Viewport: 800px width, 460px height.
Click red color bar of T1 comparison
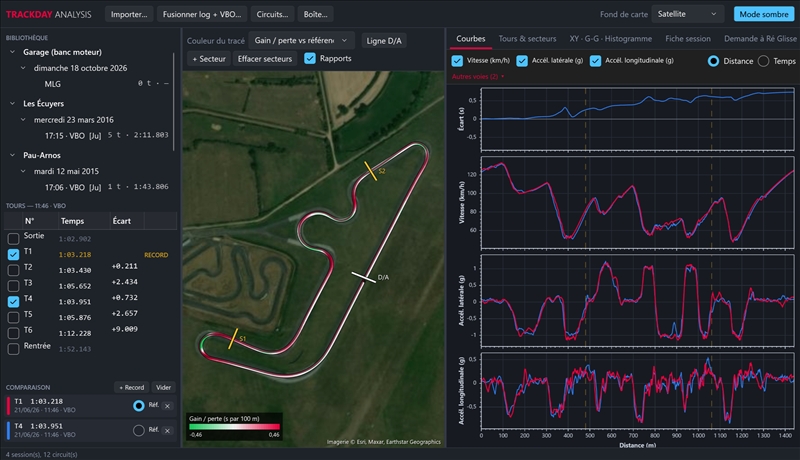(x=8, y=406)
